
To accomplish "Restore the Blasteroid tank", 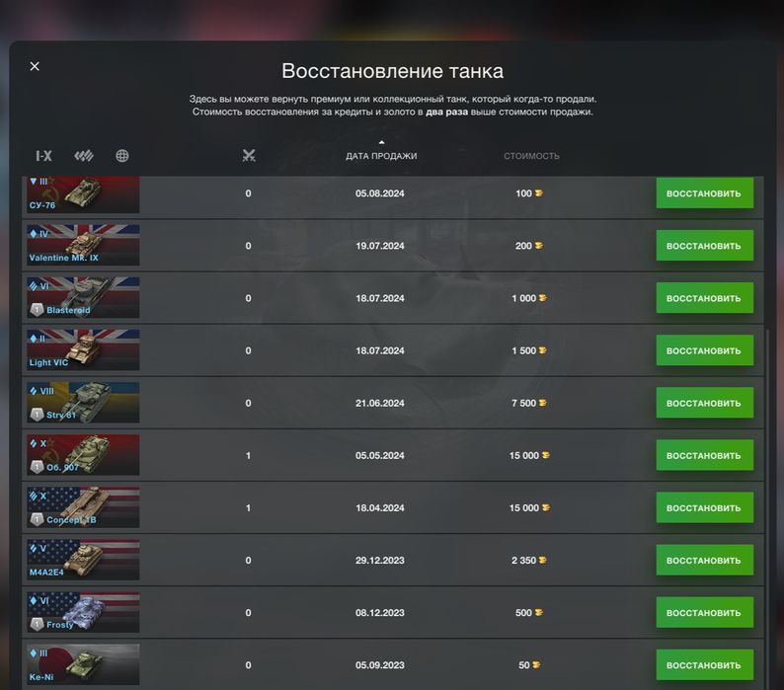I will click(704, 298).
